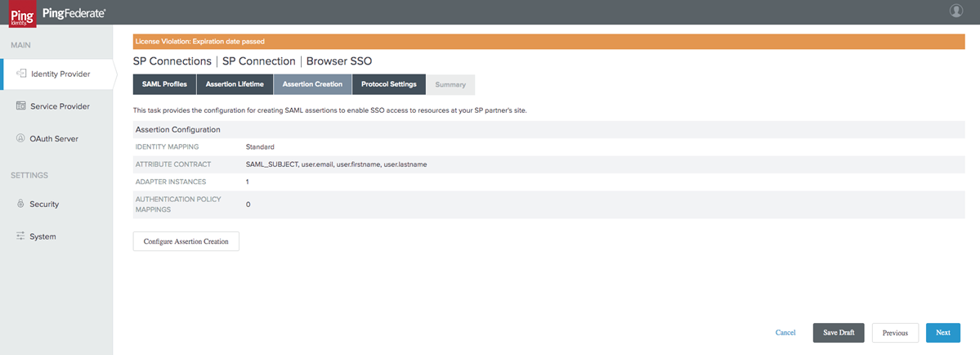Click the System sliders icon
The image size is (980, 355).
(x=20, y=236)
